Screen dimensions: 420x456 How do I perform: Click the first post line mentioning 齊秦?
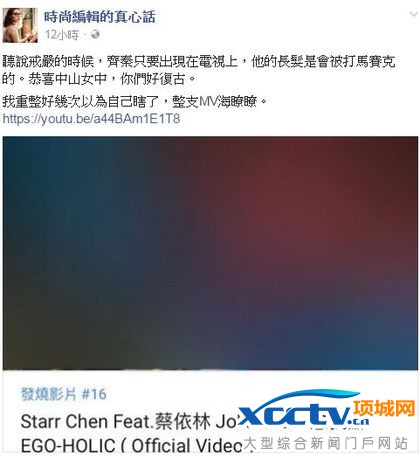[x=199, y=62]
